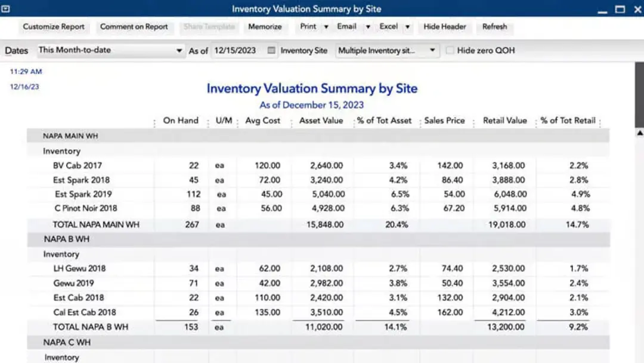Select the Cal Est Cab 2018 item

pos(85,312)
